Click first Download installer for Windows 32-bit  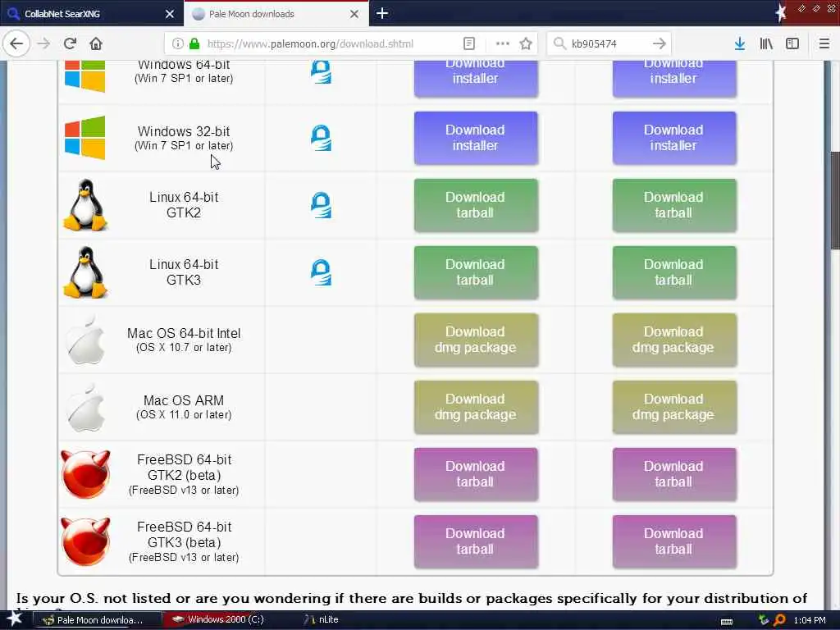click(476, 138)
